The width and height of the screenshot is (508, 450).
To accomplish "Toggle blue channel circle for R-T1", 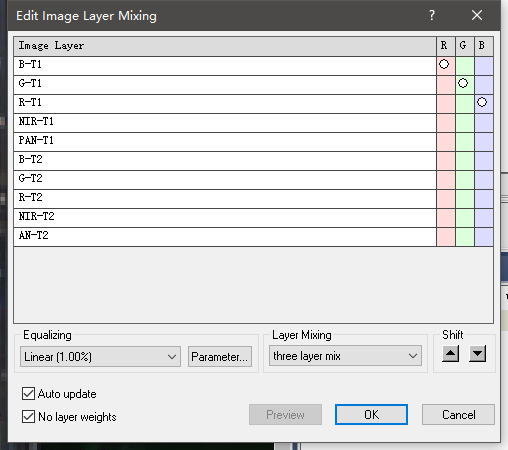I will (x=482, y=102).
